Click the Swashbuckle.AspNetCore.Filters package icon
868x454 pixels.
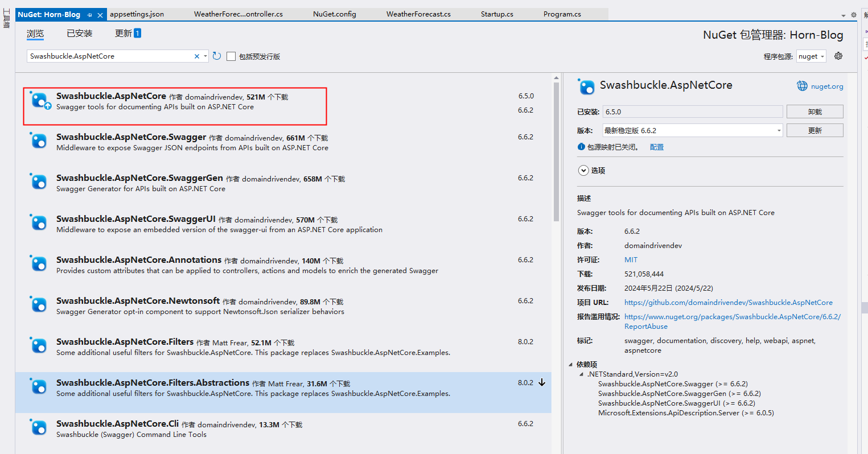click(39, 346)
